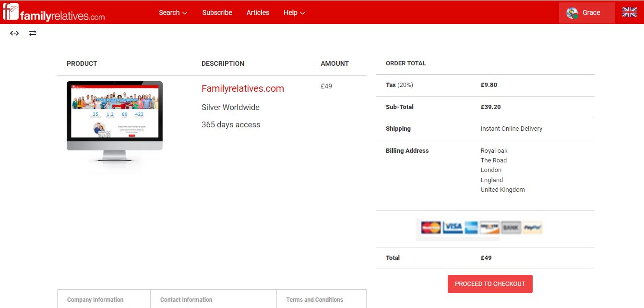
Task: Select the £49 product amount
Action: pyautogui.click(x=326, y=86)
